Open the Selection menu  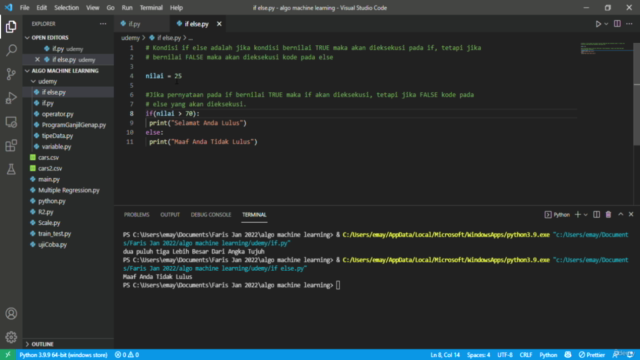pos(66,8)
